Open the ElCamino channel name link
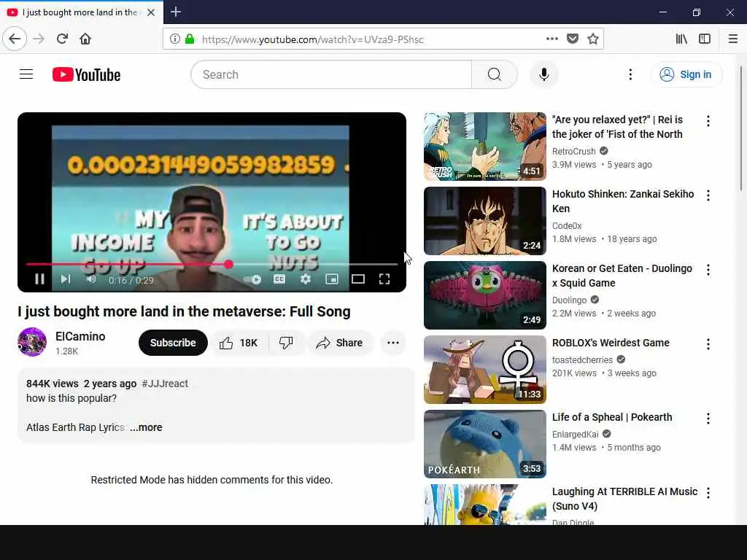Viewport: 747px width, 560px height. 80,337
